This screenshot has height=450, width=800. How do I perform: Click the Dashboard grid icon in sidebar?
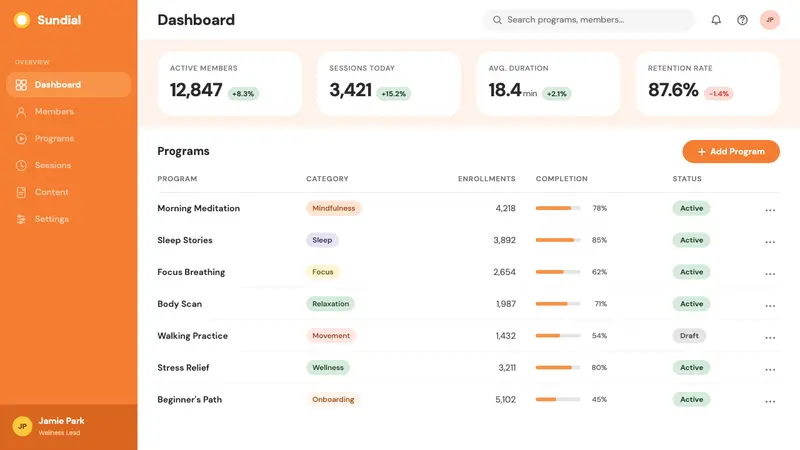click(x=21, y=85)
